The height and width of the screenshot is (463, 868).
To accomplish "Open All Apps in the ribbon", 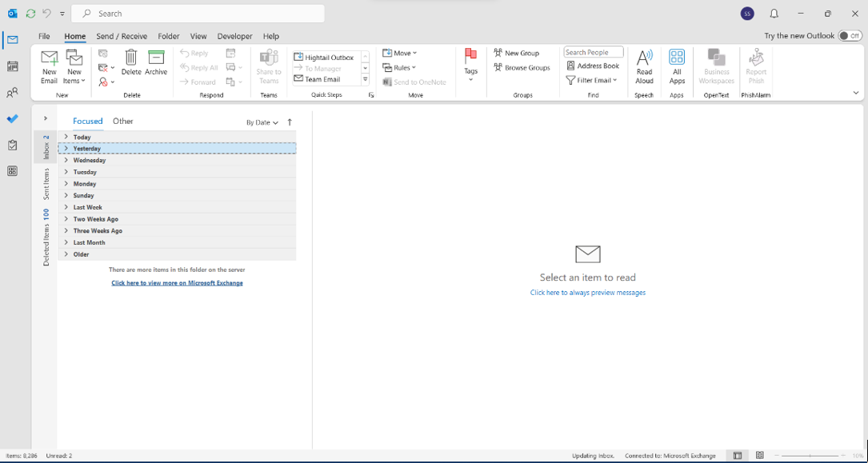I will click(x=677, y=67).
